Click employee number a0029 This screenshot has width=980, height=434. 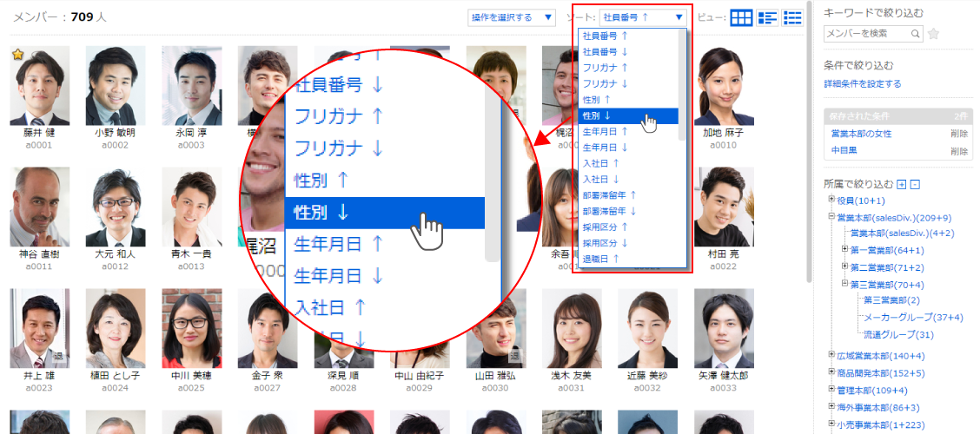click(x=420, y=387)
